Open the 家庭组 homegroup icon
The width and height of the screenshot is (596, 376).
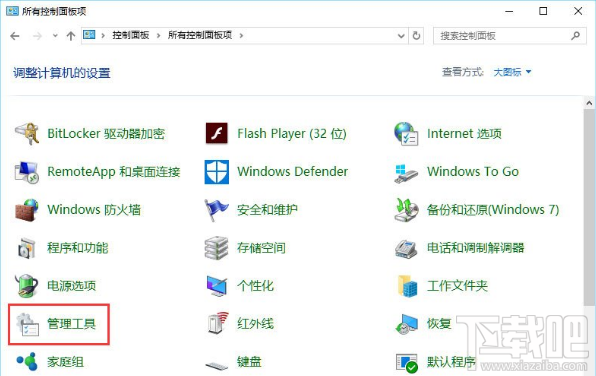(x=27, y=361)
